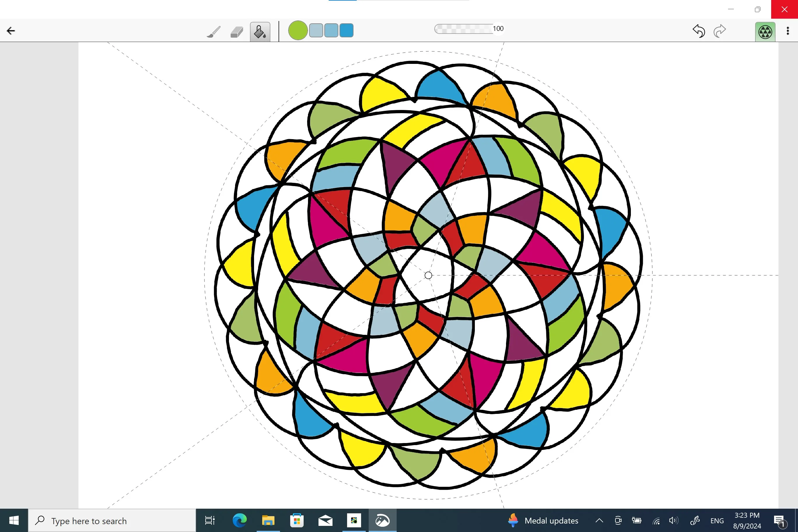Image resolution: width=798 pixels, height=532 pixels.
Task: Open the pinned image app in taskbar
Action: pyautogui.click(x=354, y=520)
